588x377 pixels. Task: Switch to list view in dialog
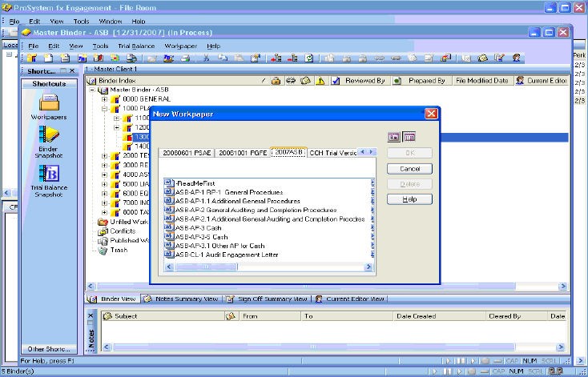coord(409,137)
